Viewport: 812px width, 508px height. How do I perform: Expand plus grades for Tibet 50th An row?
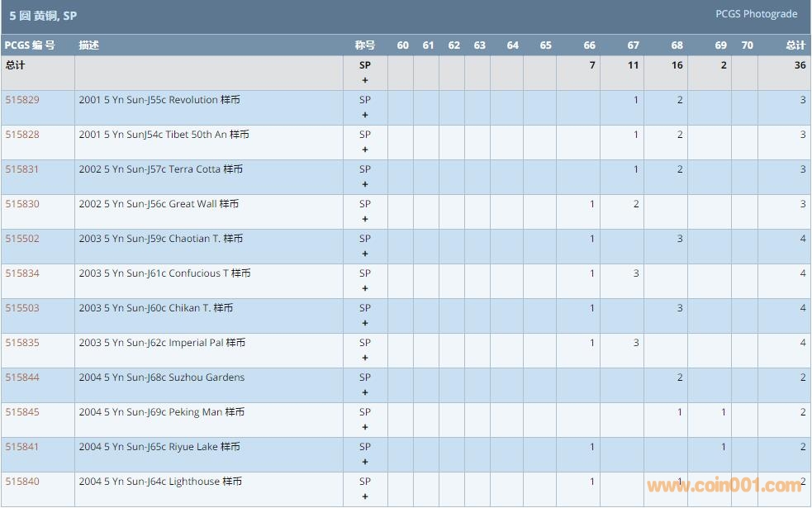(x=365, y=150)
